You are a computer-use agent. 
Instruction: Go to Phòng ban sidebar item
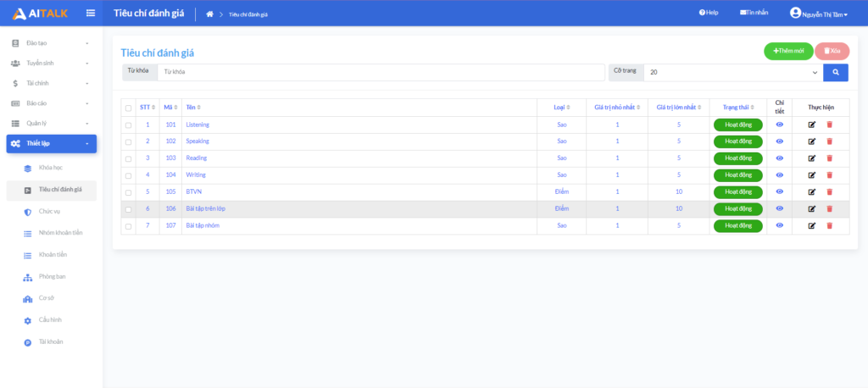52,276
